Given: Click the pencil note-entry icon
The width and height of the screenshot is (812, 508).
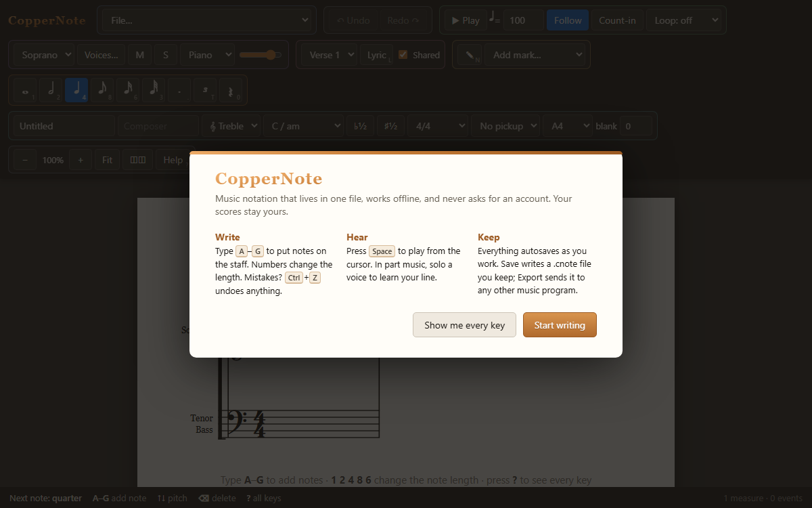Looking at the screenshot, I should pos(470,55).
